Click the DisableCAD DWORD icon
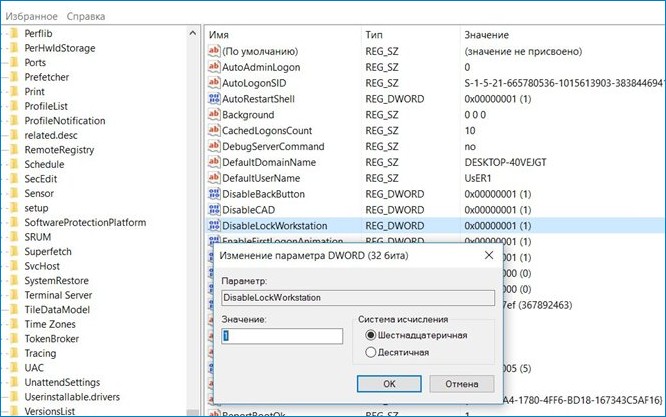Image resolution: width=666 pixels, height=417 pixels. point(213,210)
